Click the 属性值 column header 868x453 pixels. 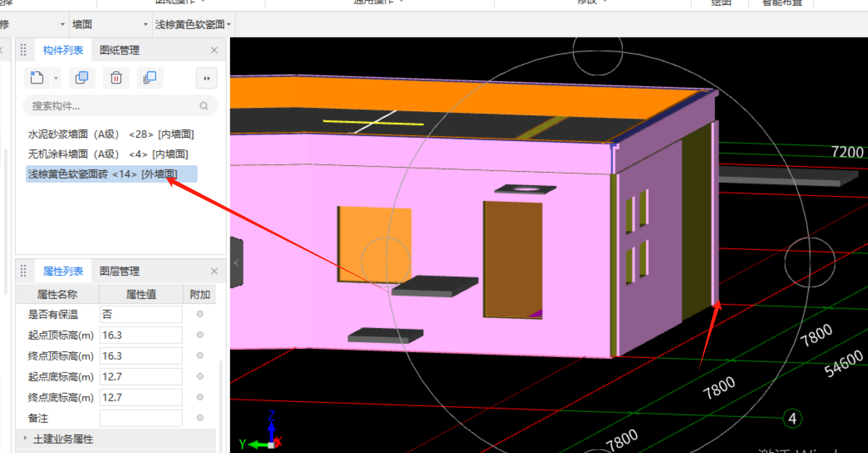141,294
